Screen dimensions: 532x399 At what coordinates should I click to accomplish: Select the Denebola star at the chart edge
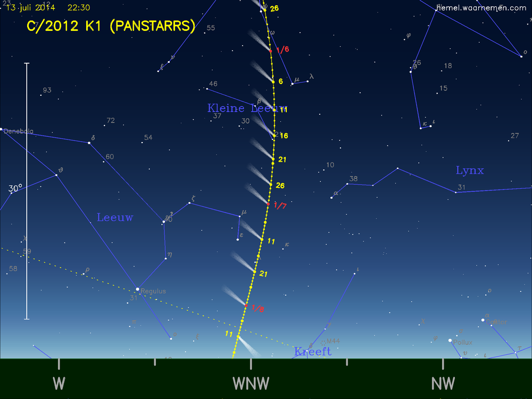click(x=2, y=129)
